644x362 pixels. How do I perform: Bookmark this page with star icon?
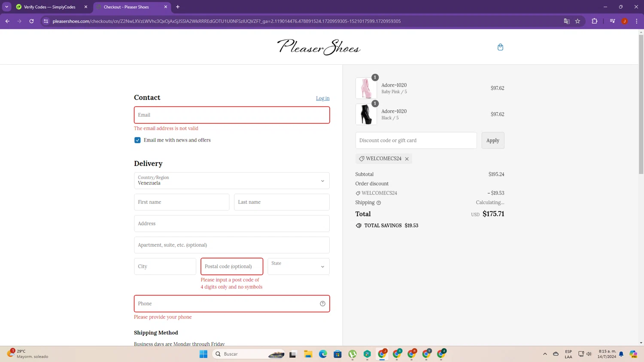point(578,21)
